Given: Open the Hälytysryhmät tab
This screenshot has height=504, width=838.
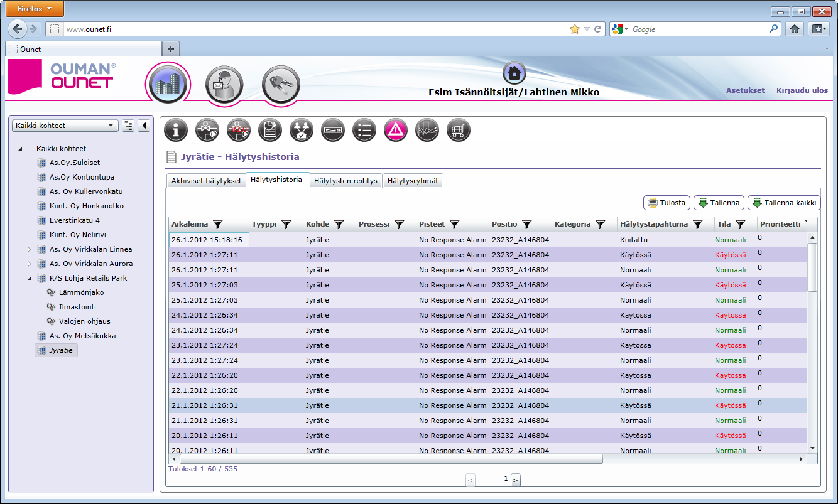Looking at the screenshot, I should [x=413, y=181].
